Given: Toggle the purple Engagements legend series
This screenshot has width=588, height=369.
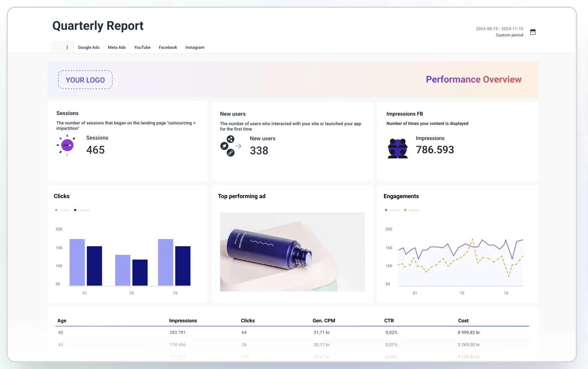Looking at the screenshot, I should coord(393,210).
